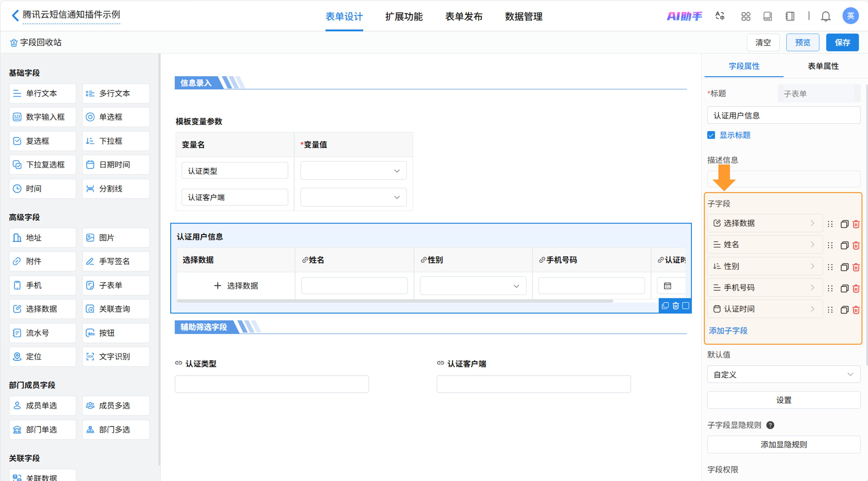Open the notification bell
Viewport: 868px width, 481px height.
[826, 16]
